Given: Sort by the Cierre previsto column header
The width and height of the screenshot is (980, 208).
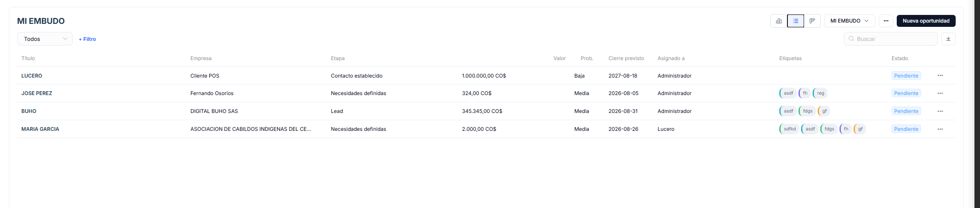Looking at the screenshot, I should tap(626, 58).
